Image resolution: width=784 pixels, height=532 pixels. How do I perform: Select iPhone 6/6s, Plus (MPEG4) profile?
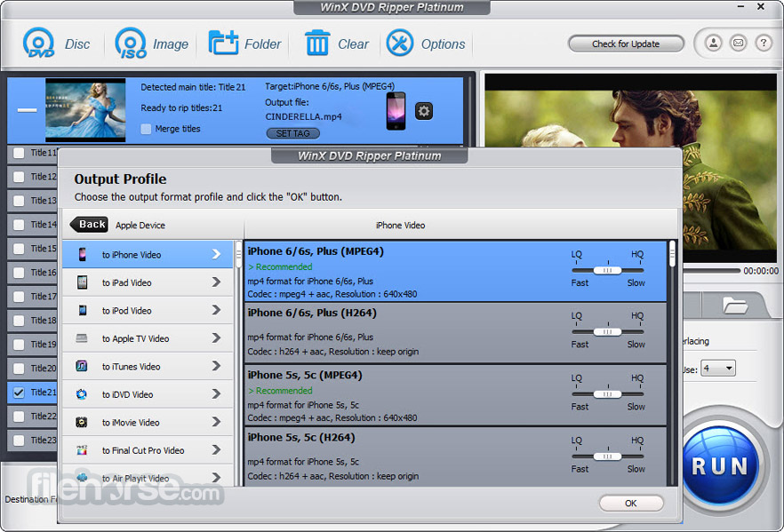[455, 271]
